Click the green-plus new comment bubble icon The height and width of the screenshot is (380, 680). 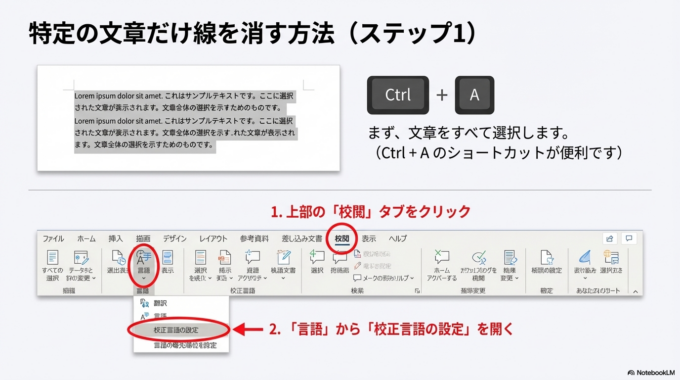pos(317,257)
